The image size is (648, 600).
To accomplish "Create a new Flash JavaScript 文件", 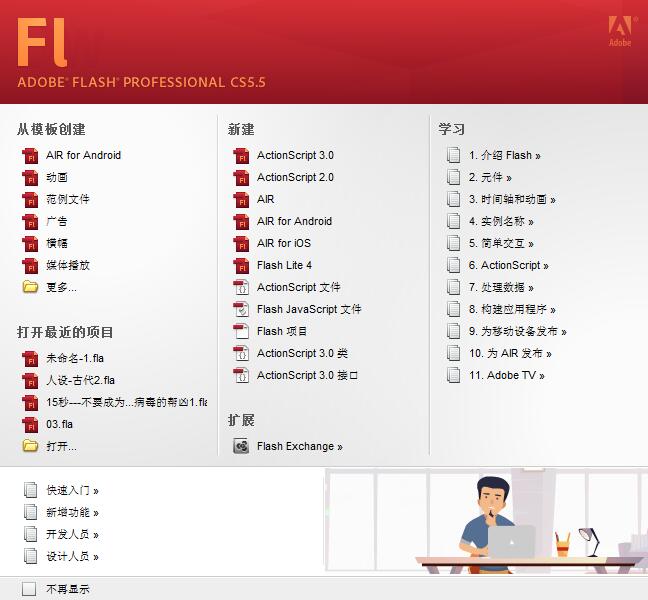I will [309, 309].
